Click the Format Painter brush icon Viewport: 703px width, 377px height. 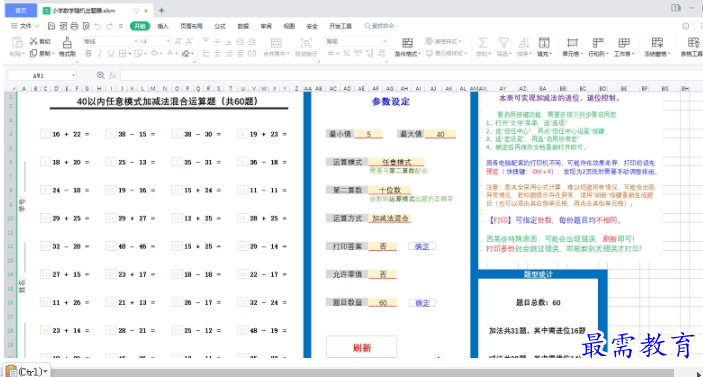[67, 43]
